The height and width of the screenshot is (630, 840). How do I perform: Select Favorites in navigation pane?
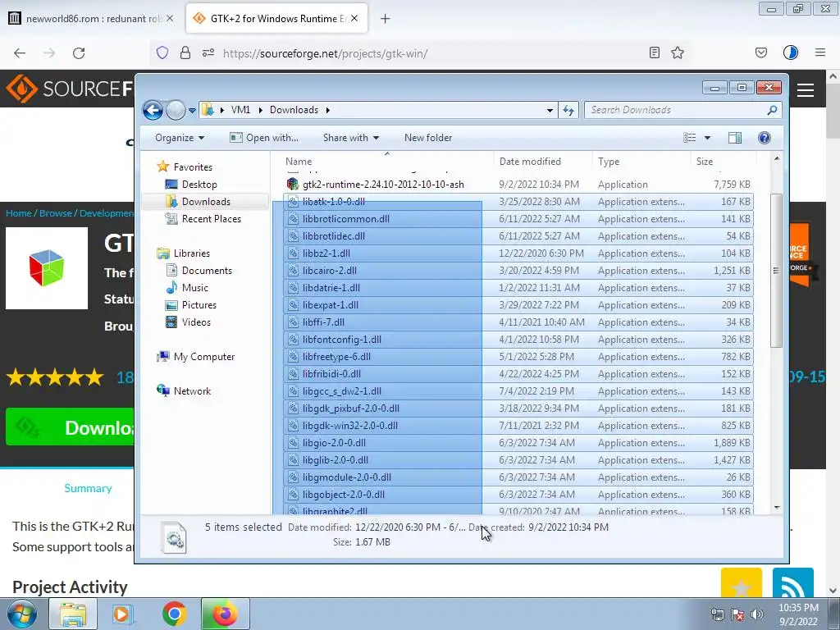click(x=185, y=167)
